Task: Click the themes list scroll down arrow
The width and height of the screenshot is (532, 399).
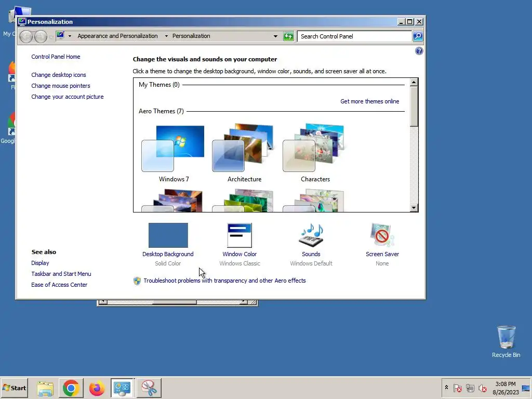Action: point(414,208)
